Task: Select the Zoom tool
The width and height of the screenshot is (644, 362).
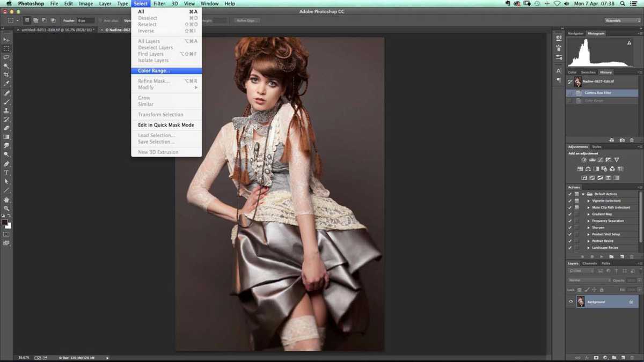Action: pyautogui.click(x=7, y=208)
